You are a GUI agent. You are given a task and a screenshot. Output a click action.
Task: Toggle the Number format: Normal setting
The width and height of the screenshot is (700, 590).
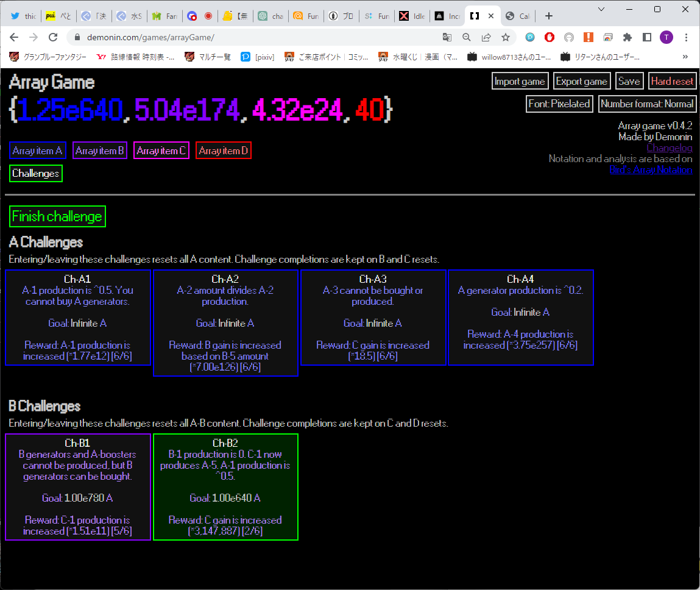coord(648,104)
